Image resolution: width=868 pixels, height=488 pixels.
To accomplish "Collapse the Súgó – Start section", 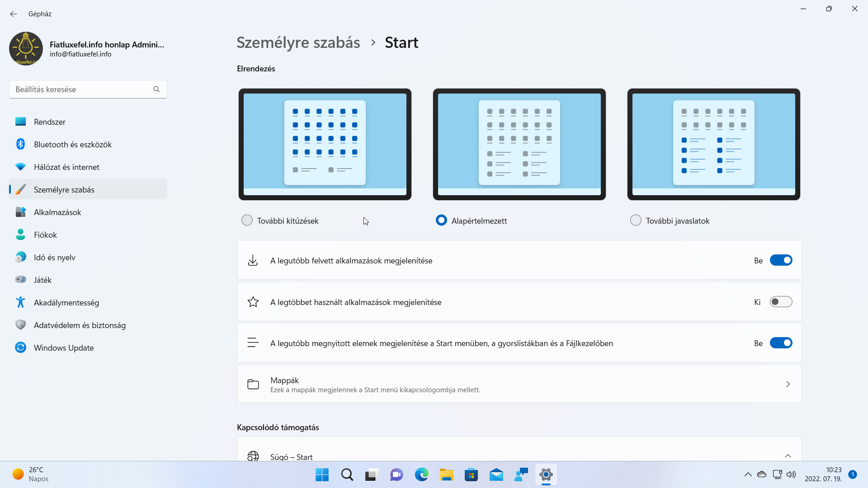I will 788,456.
